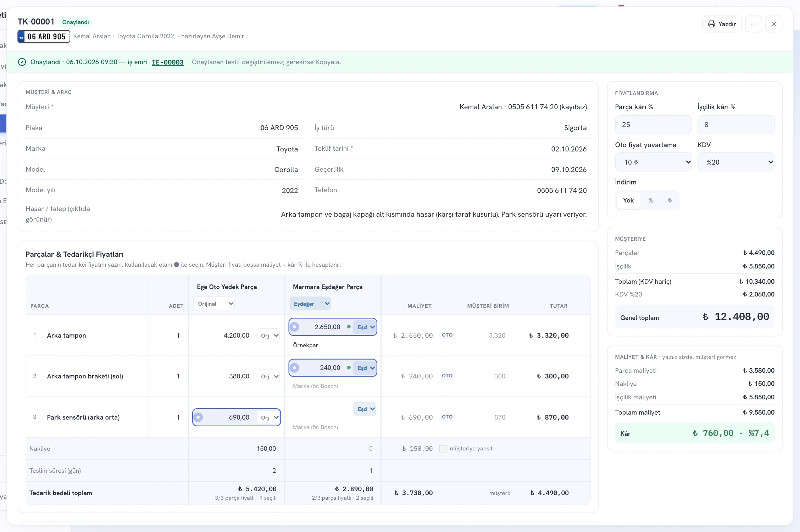Open Eşd dropdown beside 240,00
The image size is (800, 532).
coord(365,368)
